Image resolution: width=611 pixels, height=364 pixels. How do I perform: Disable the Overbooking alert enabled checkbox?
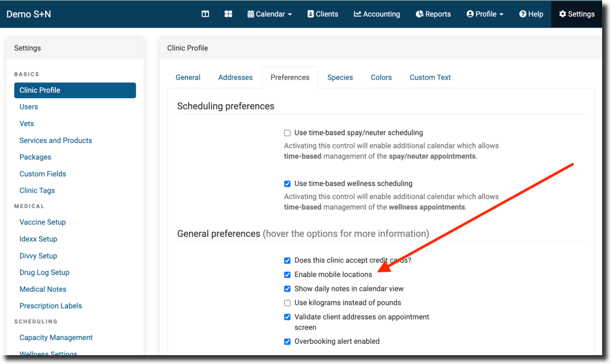pos(287,341)
